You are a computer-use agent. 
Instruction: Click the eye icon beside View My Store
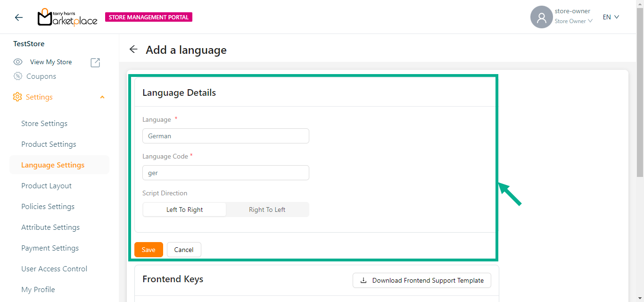tap(18, 62)
